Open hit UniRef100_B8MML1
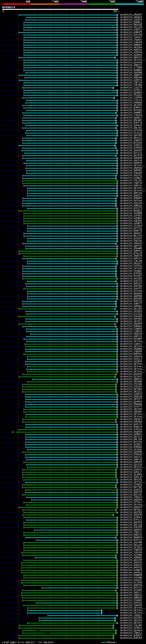This screenshot has height=644, width=146. point(131,22)
